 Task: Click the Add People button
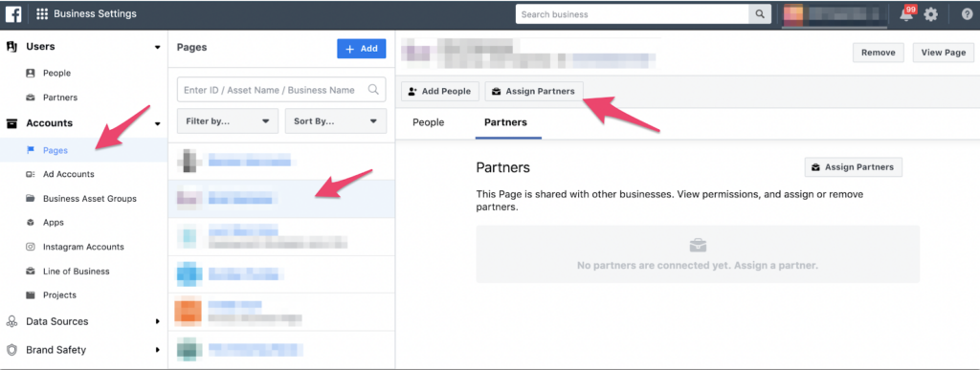pyautogui.click(x=440, y=91)
